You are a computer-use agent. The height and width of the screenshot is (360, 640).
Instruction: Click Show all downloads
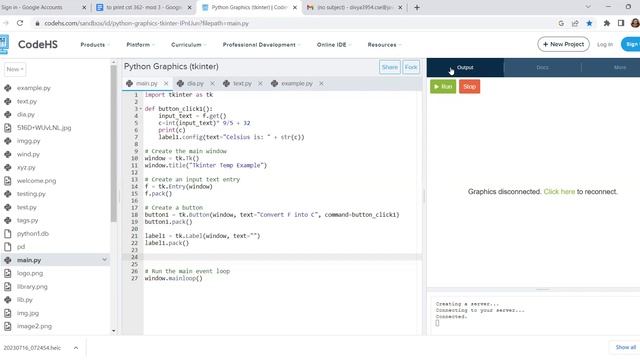[626, 347]
